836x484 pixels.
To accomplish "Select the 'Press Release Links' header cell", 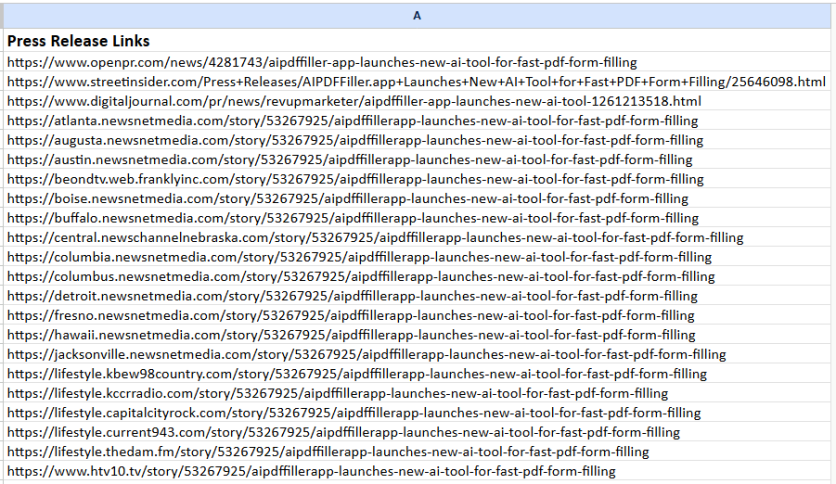I will (x=417, y=41).
